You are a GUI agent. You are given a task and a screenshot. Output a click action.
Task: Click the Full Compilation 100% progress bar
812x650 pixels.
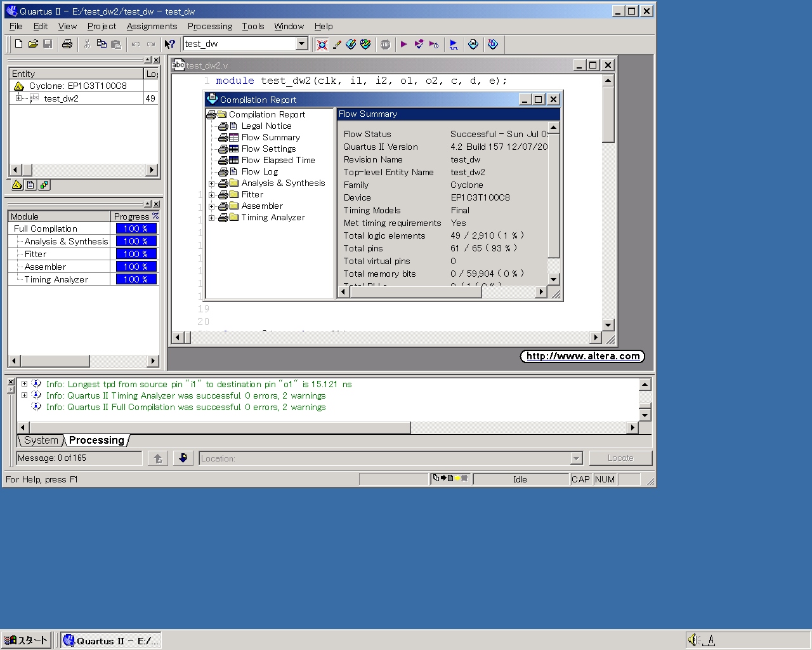[x=136, y=229]
